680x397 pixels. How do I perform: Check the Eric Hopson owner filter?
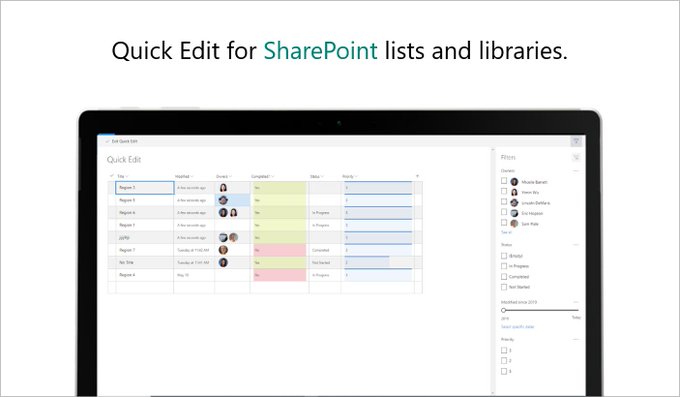(504, 212)
